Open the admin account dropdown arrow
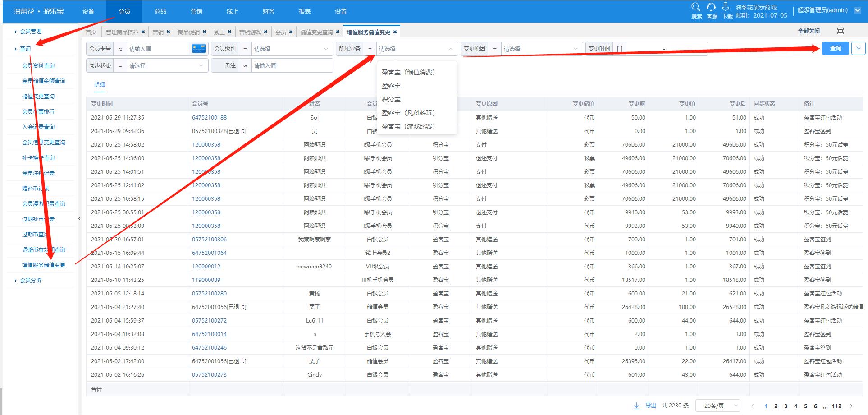Screen dimensions: 868x415 [x=858, y=10]
